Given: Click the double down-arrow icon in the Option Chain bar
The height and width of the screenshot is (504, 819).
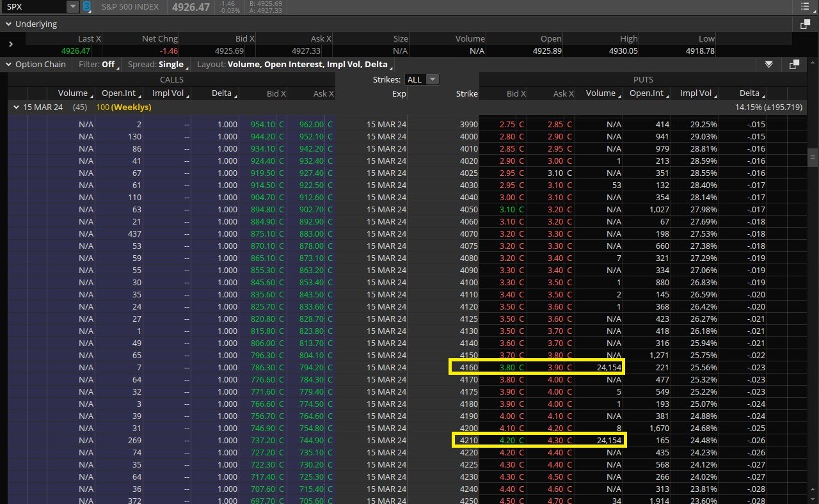Looking at the screenshot, I should click(769, 65).
